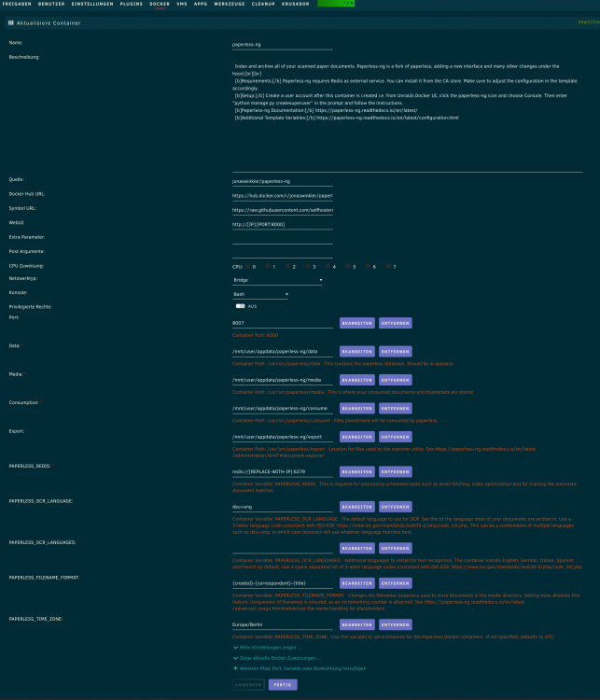Open the Werkzeuge menu
The width and height of the screenshot is (600, 700).
[x=230, y=4]
